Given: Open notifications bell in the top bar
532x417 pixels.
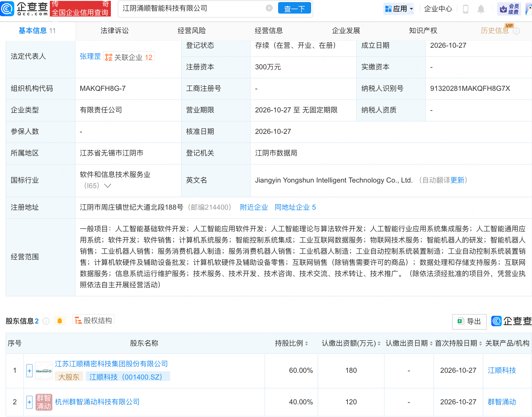Looking at the screenshot, I should coord(481,9).
